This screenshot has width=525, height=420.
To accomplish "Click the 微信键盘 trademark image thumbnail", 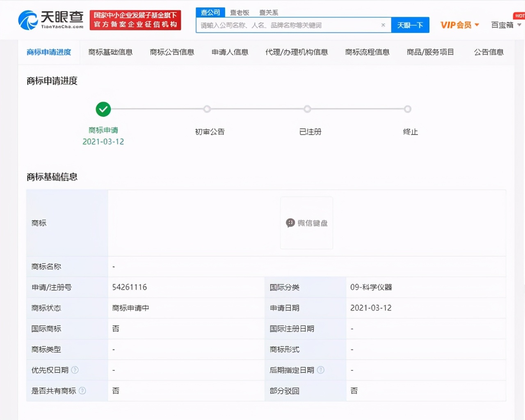I will click(x=306, y=223).
